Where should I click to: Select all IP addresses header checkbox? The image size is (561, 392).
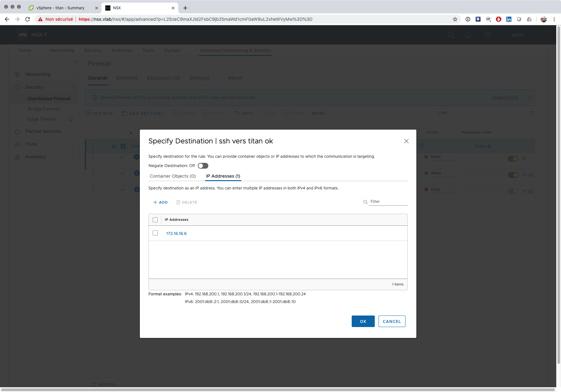(155, 220)
